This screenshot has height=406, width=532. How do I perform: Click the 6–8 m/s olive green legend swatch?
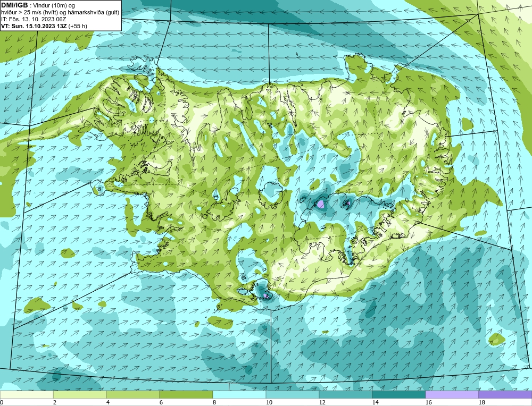[186, 394]
